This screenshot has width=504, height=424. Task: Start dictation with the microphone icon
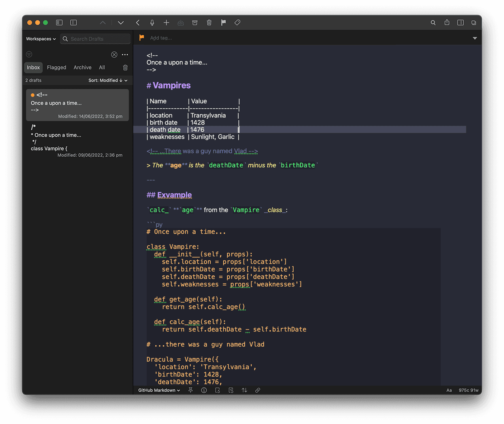pos(152,23)
